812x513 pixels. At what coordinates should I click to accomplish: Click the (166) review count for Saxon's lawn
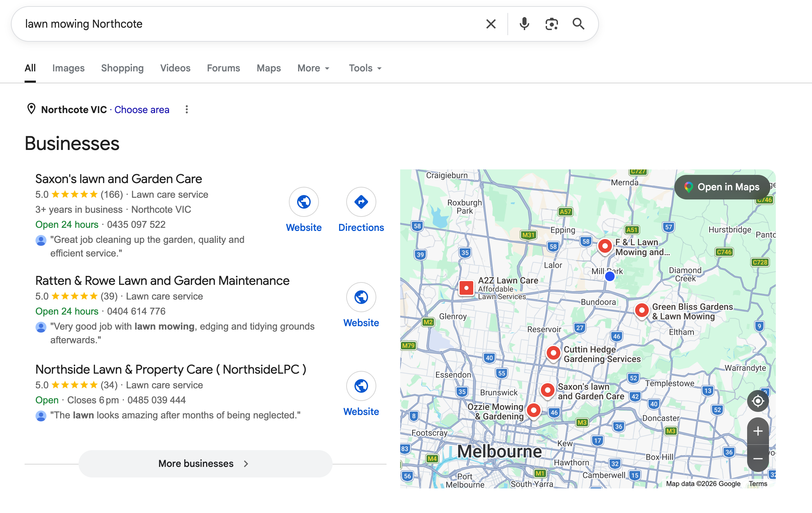[112, 195]
